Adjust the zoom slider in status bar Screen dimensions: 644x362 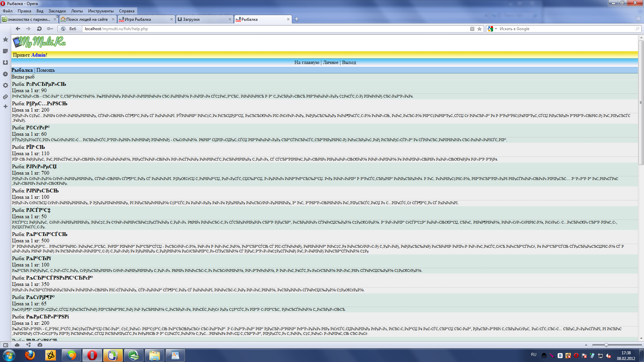pos(606,345)
